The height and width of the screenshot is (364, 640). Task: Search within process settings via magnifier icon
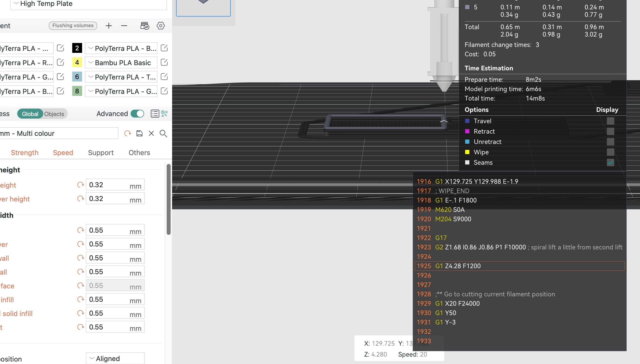[x=163, y=133]
